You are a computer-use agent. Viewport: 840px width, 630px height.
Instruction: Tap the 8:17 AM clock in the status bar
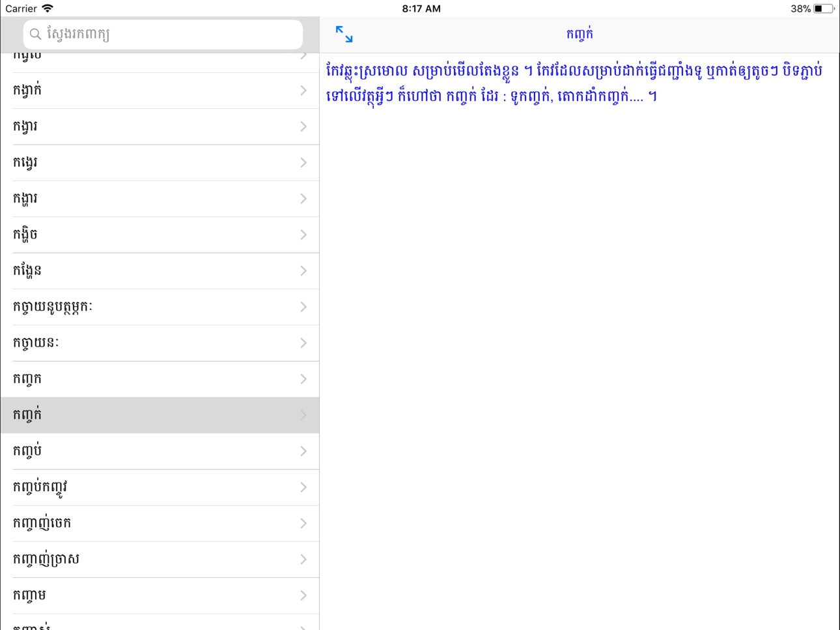click(x=421, y=8)
